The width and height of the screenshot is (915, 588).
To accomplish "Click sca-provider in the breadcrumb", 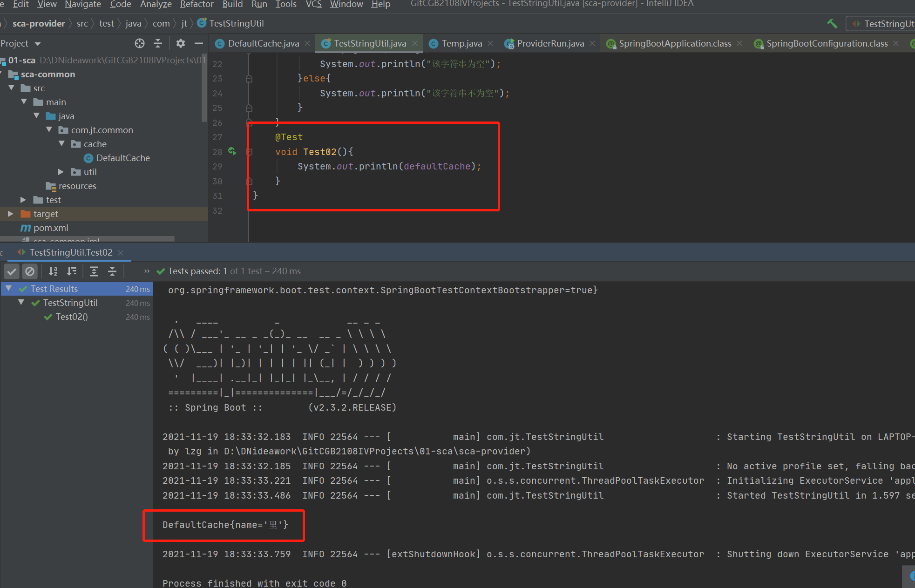I will click(x=39, y=23).
